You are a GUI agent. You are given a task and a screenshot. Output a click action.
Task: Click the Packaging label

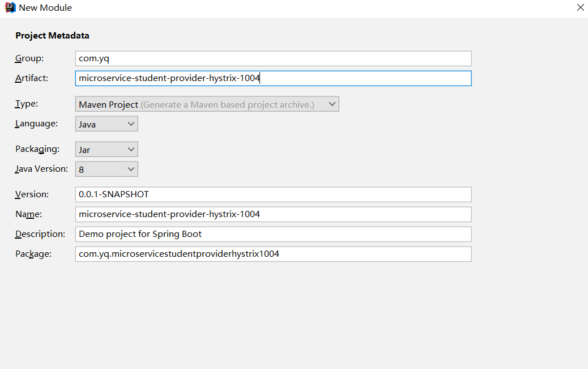(37, 150)
